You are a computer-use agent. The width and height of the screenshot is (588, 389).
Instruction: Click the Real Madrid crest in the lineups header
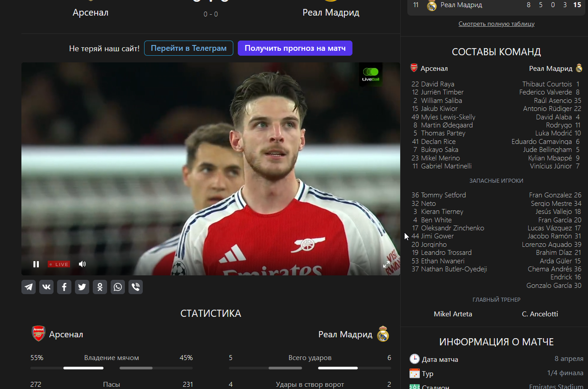[x=579, y=68]
